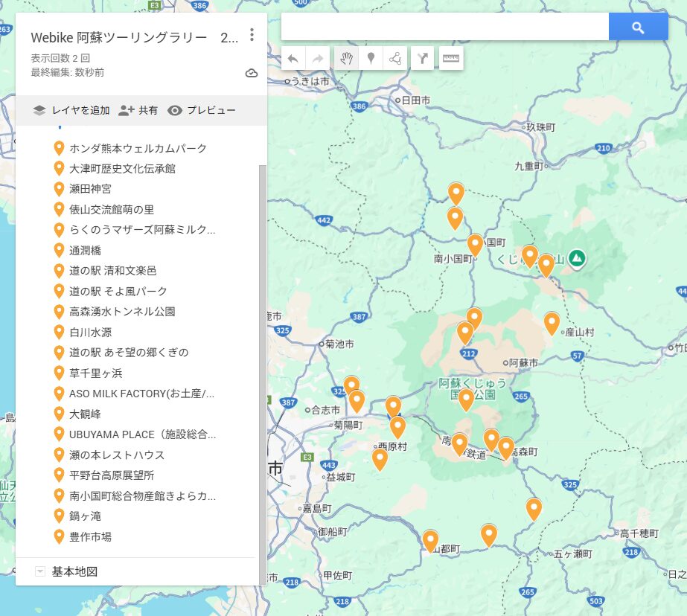Click 共有 to share the map
This screenshot has height=616, width=687.
tap(138, 110)
